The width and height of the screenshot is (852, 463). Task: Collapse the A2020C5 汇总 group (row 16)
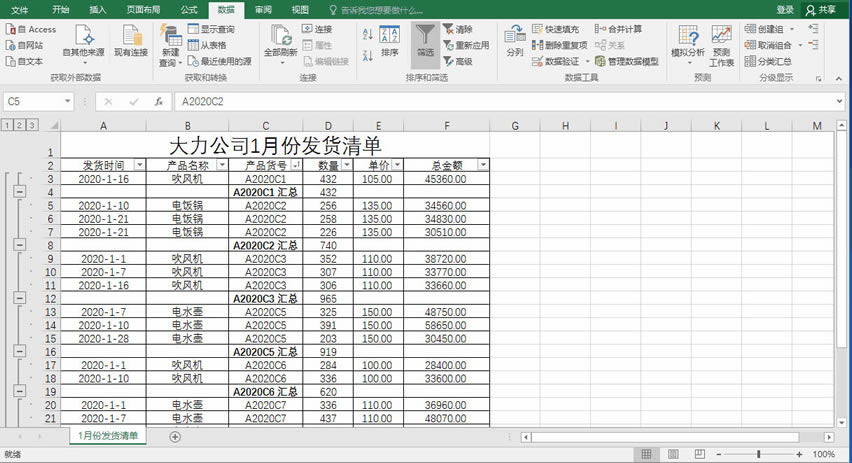click(20, 352)
